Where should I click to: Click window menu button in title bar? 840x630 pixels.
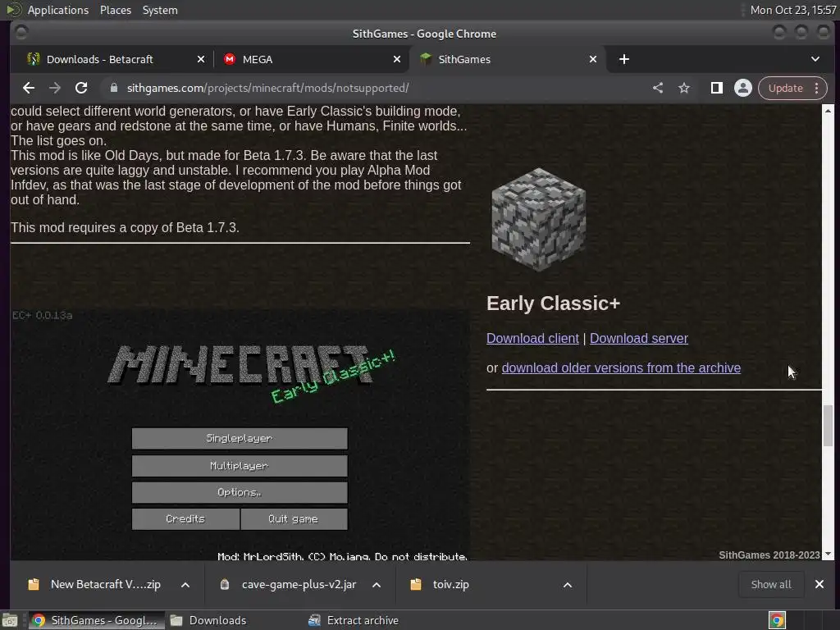click(x=21, y=33)
